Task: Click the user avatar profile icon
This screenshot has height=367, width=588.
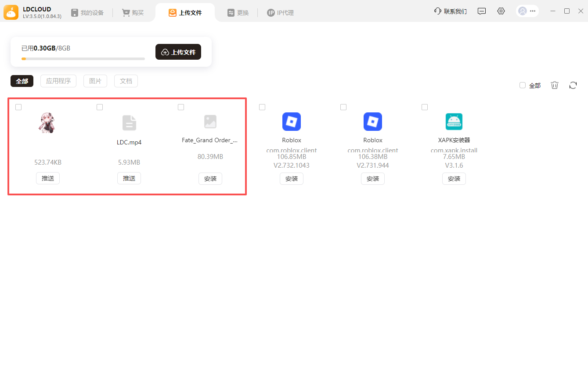Action: (522, 11)
